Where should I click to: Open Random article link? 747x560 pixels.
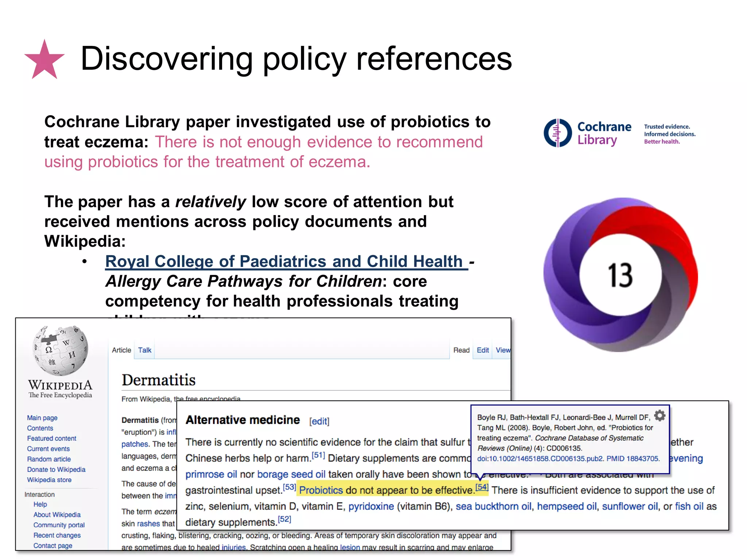coord(49,459)
